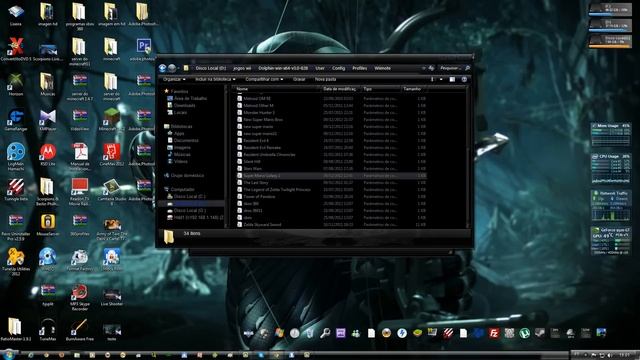Select the Silent Hill file
640x360 pixels.
pyautogui.click(x=252, y=162)
